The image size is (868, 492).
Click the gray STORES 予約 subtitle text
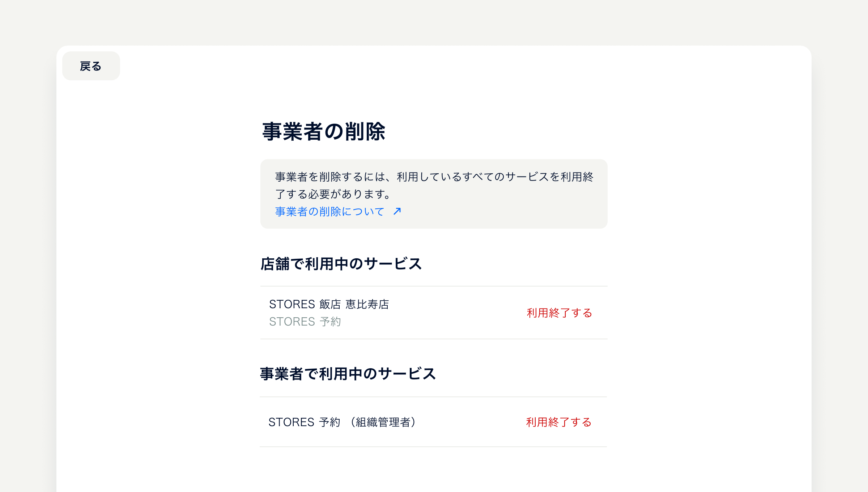pyautogui.click(x=305, y=321)
